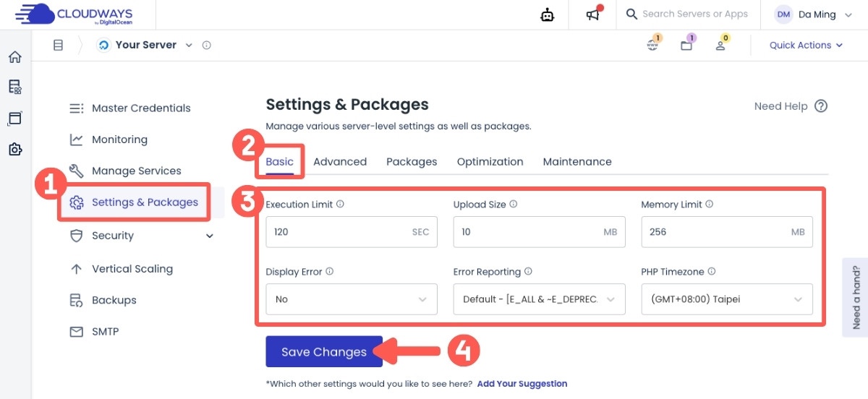Click the Add Your Suggestion link
Screen dimensions: 868x399
(x=522, y=384)
